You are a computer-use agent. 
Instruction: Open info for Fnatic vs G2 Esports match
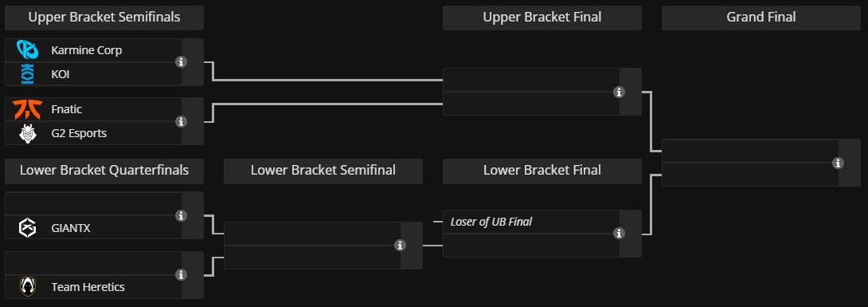tap(181, 121)
